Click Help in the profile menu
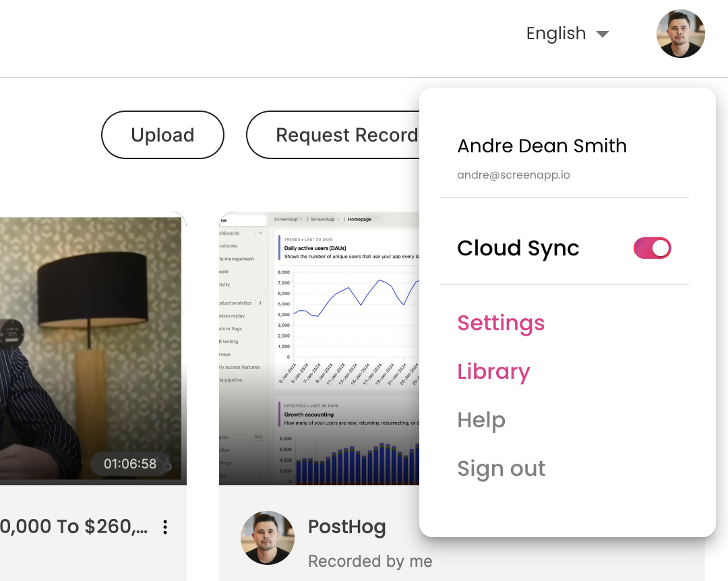 pos(481,420)
